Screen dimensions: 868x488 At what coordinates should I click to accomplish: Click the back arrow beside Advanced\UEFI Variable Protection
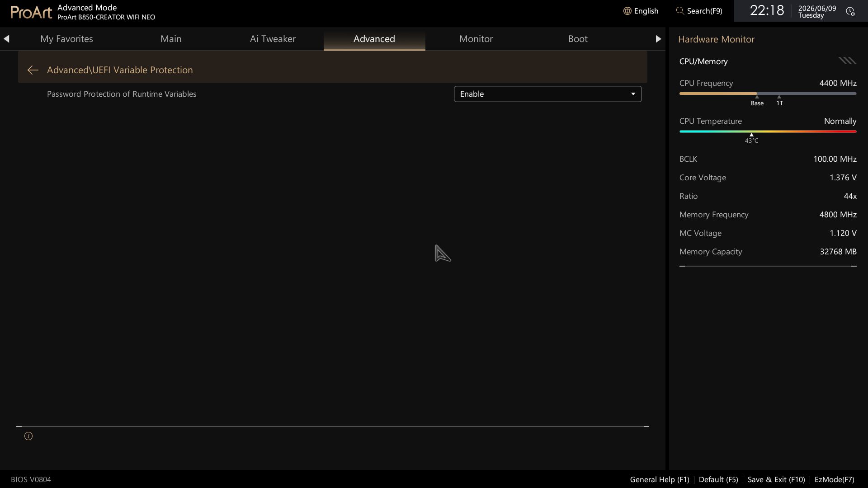[33, 70]
